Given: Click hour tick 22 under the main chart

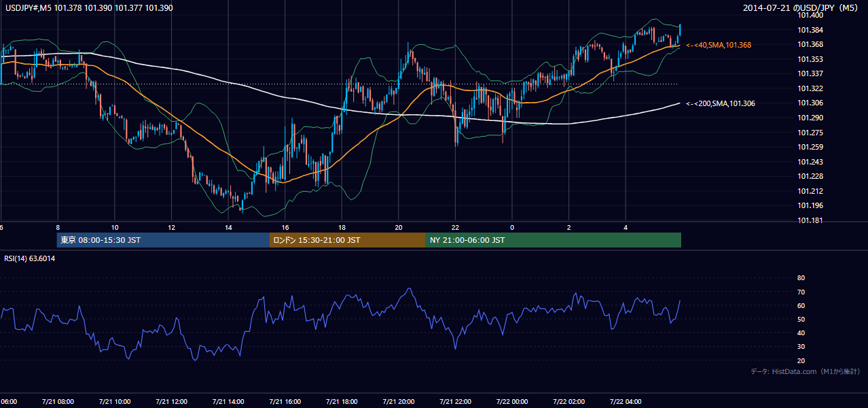Looking at the screenshot, I should (455, 227).
